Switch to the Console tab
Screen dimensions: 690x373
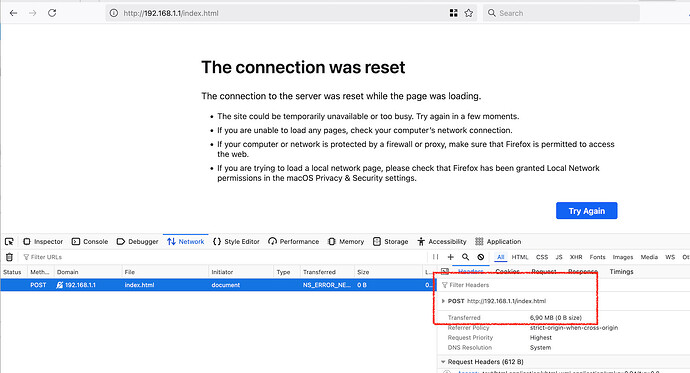90,241
